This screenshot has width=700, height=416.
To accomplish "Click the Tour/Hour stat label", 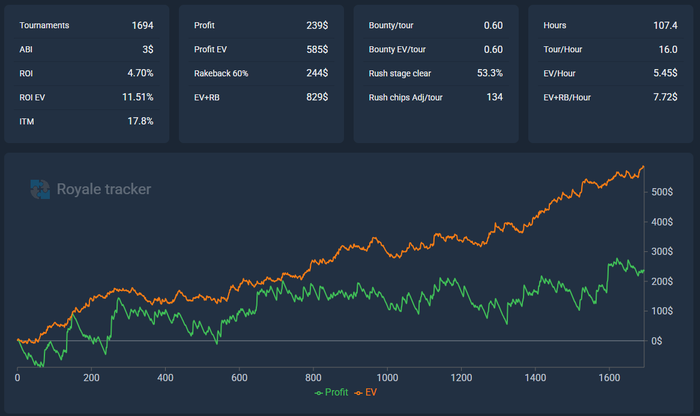I will (x=564, y=49).
